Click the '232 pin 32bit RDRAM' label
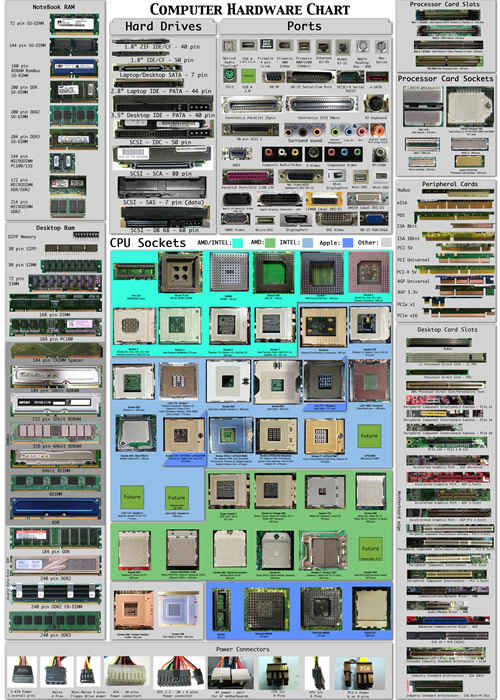 [x=56, y=419]
